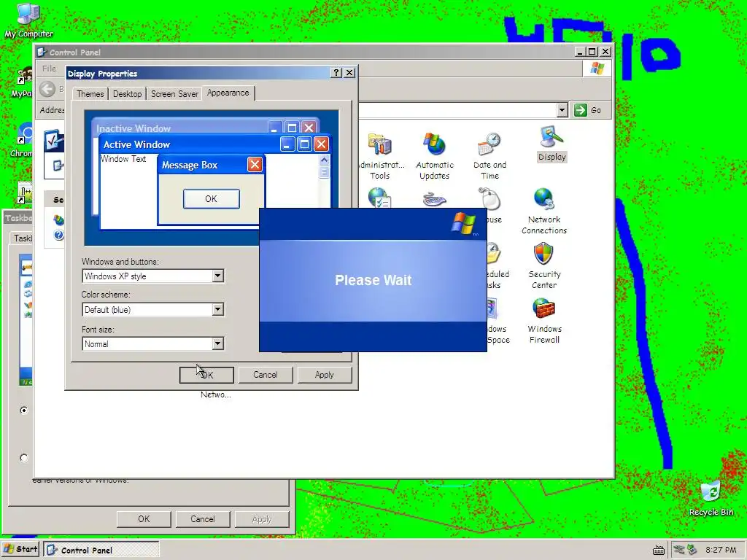747x560 pixels.
Task: Click the Go arrow icon in address bar
Action: [x=580, y=110]
